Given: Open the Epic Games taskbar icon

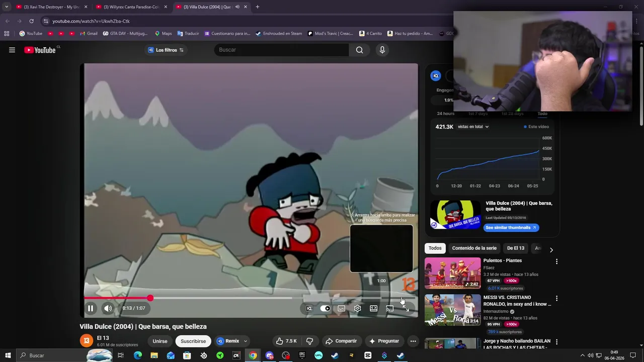Looking at the screenshot, I should coord(302,355).
